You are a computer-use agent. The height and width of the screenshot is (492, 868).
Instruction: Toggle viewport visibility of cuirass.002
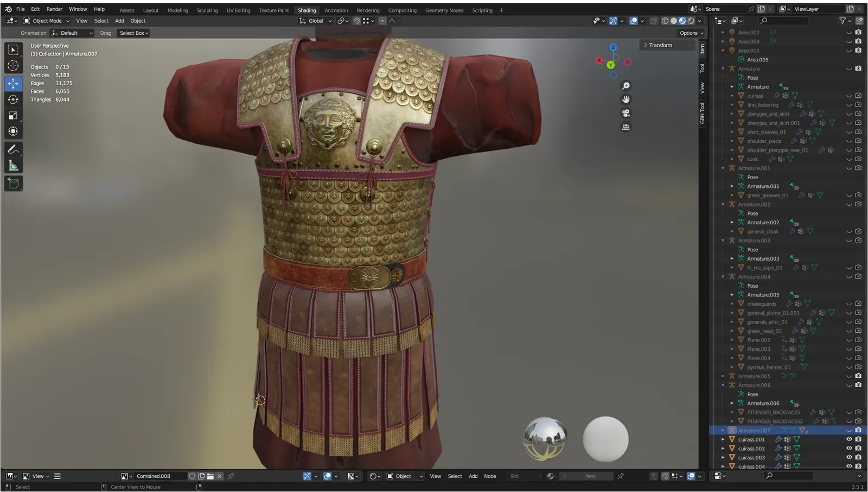coord(849,449)
